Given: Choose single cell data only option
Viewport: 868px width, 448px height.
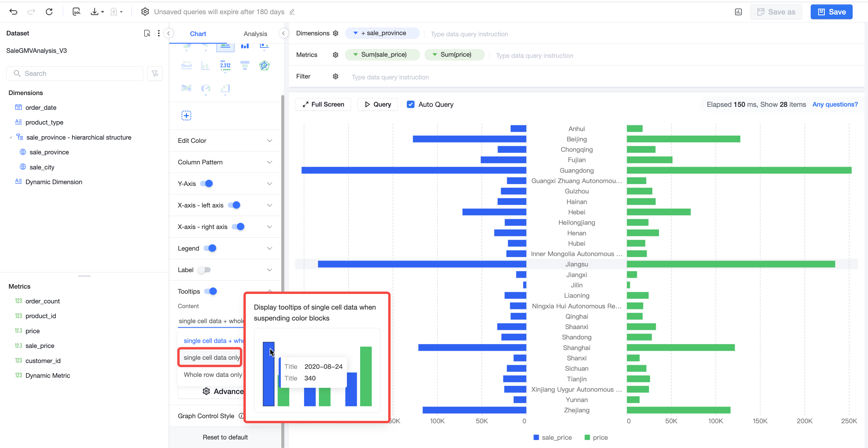Looking at the screenshot, I should point(212,357).
